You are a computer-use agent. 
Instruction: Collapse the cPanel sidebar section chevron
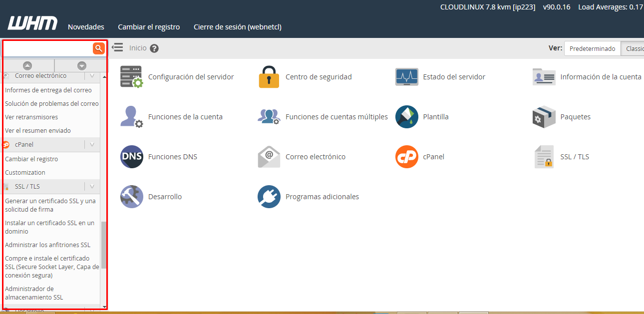tap(92, 144)
